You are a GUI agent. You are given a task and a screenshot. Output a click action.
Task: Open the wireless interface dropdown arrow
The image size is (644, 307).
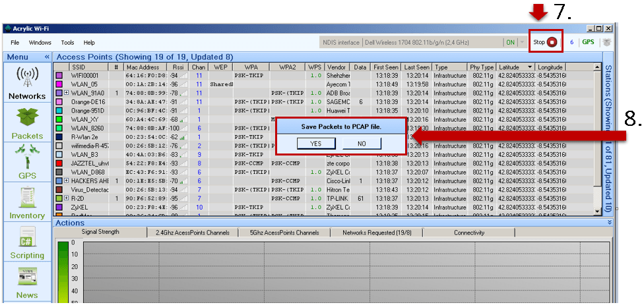[522, 42]
